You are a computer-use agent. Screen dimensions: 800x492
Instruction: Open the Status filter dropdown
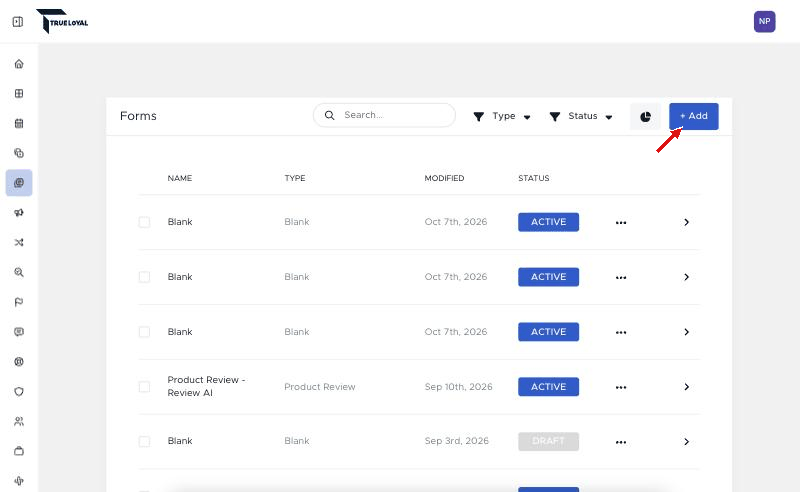click(581, 116)
